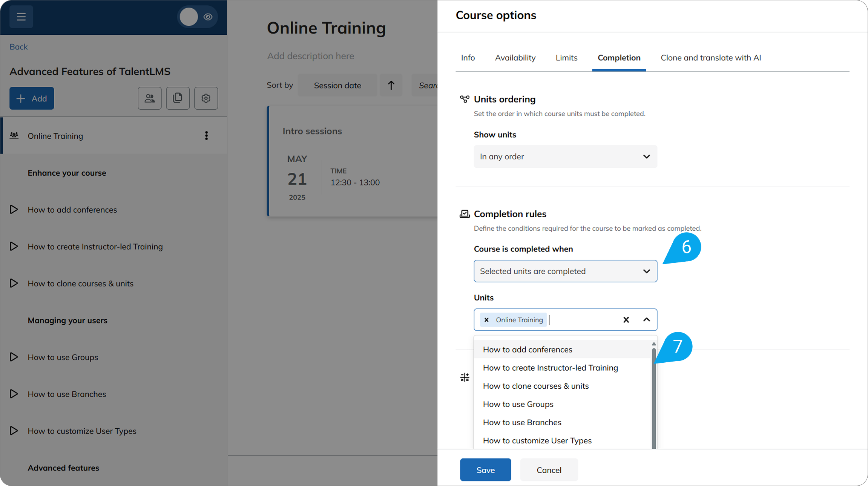
Task: Choose How to use Groups option
Action: tap(563, 404)
